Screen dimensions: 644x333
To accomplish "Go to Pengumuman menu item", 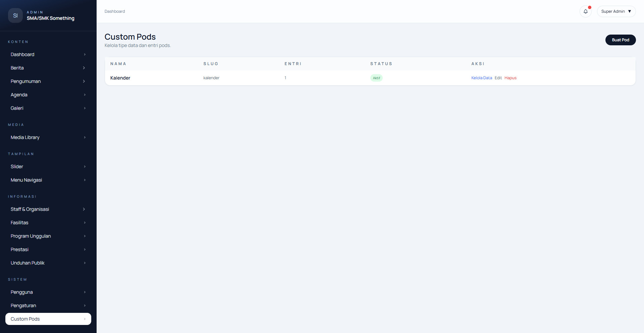I will 48,81.
